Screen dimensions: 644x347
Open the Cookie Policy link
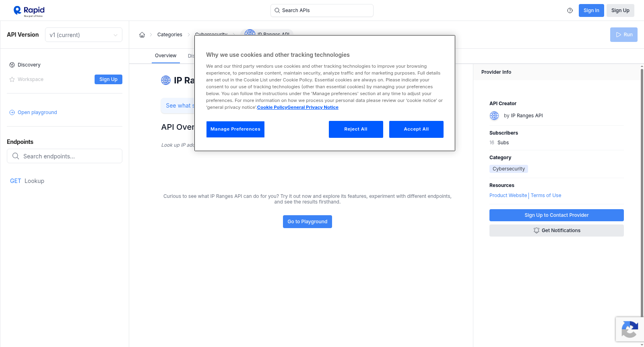coord(272,107)
